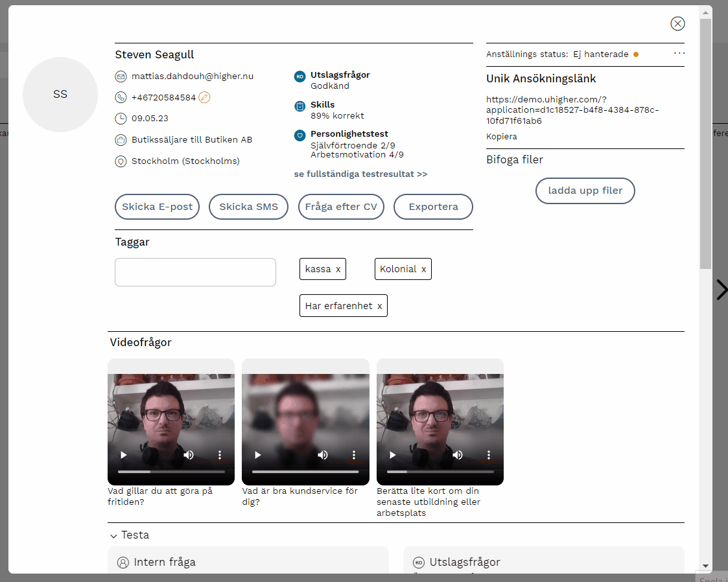This screenshot has height=582, width=728.
Task: Play the first video about fritiden
Action: click(124, 455)
